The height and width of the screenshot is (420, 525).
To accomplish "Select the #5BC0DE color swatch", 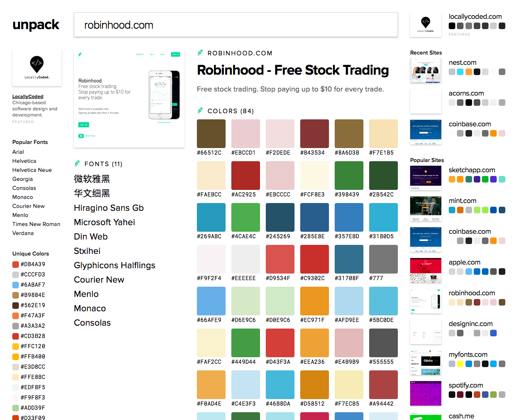I will click(383, 301).
